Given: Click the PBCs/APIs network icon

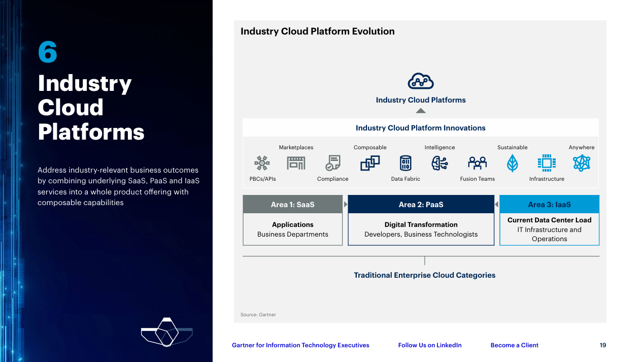Looking at the screenshot, I should pyautogui.click(x=262, y=163).
